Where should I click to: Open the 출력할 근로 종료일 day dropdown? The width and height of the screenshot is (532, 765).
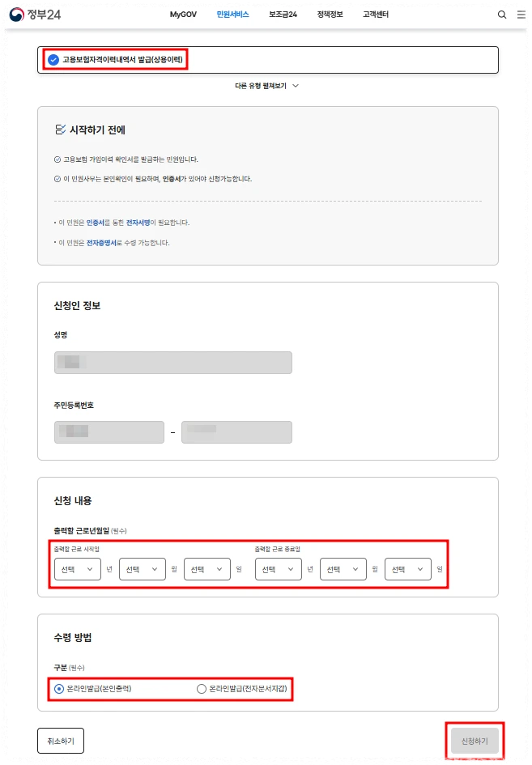click(x=407, y=569)
